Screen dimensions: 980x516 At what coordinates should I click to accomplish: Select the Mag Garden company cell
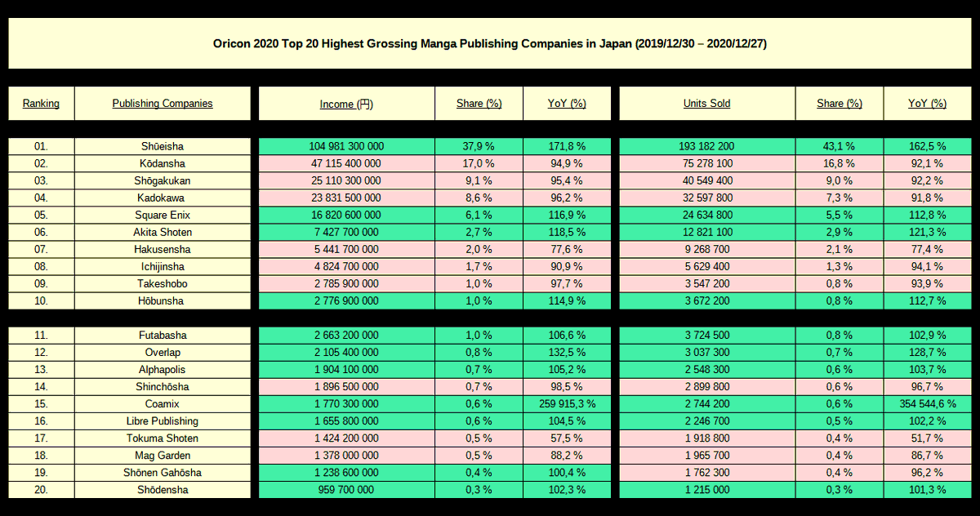point(163,456)
